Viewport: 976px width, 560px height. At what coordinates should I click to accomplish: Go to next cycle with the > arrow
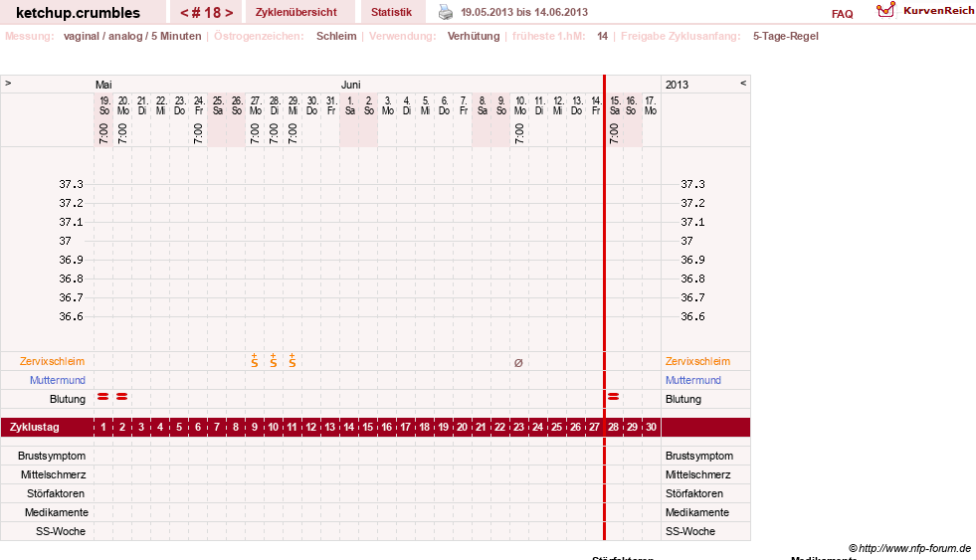pyautogui.click(x=229, y=13)
